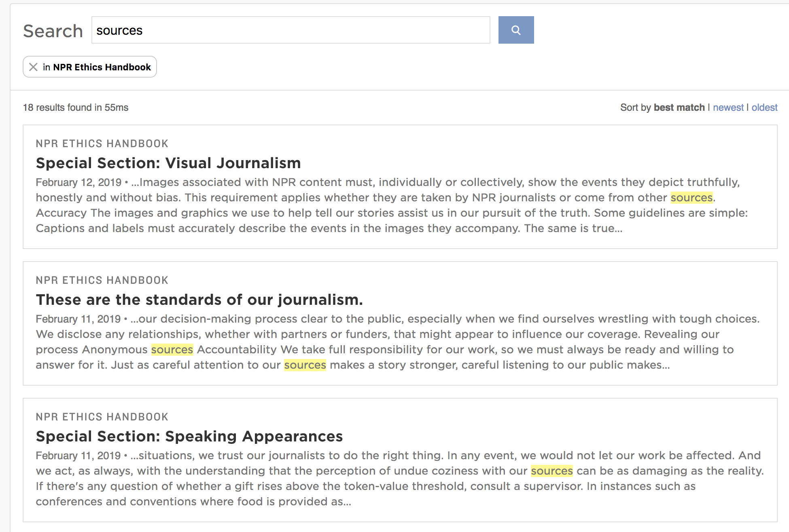This screenshot has height=532, width=789.
Task: Click the second NPR Ethics Handbook category label
Action: (x=102, y=280)
